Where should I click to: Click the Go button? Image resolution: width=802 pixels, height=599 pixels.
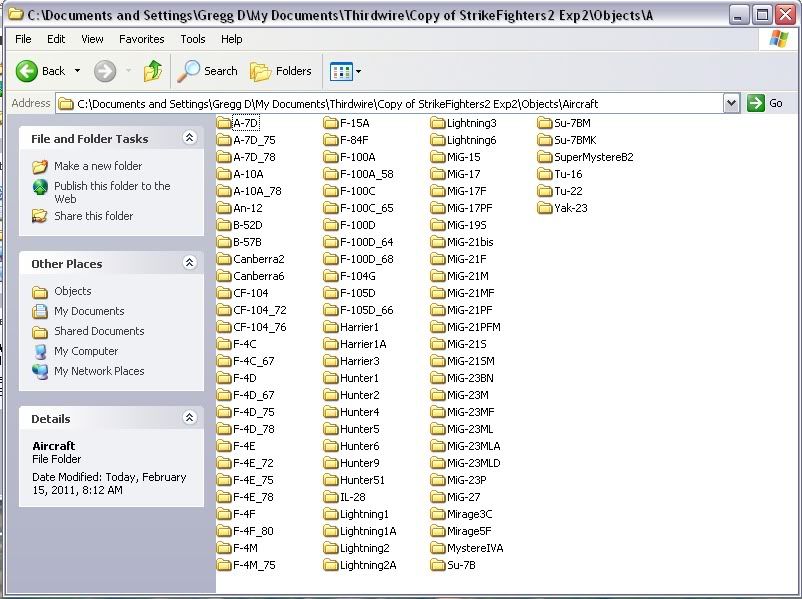765,103
